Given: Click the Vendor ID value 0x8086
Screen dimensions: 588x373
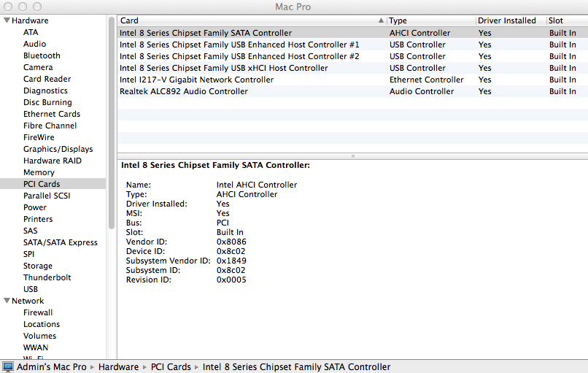Looking at the screenshot, I should tap(231, 242).
